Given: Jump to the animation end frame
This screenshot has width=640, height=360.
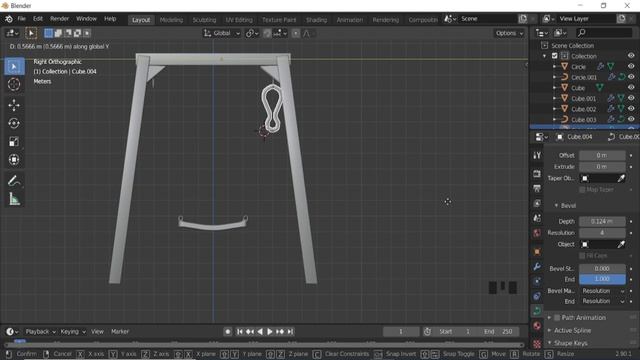Looking at the screenshot, I should click(290, 332).
